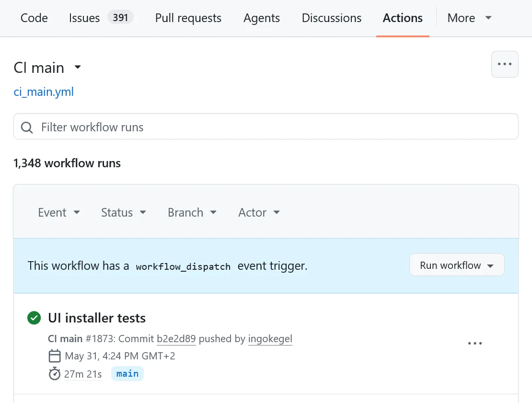This screenshot has height=403, width=532.
Task: Open the Issues tab
Action: click(x=84, y=18)
